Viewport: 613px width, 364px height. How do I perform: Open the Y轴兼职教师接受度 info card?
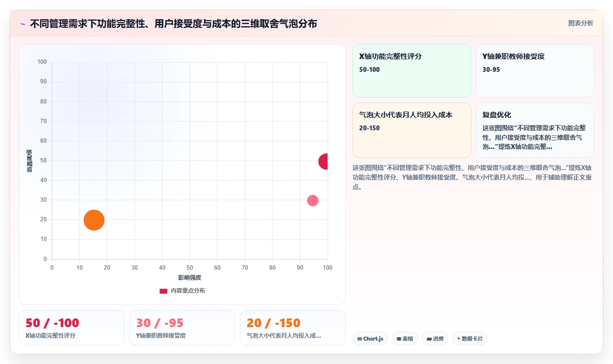point(535,71)
